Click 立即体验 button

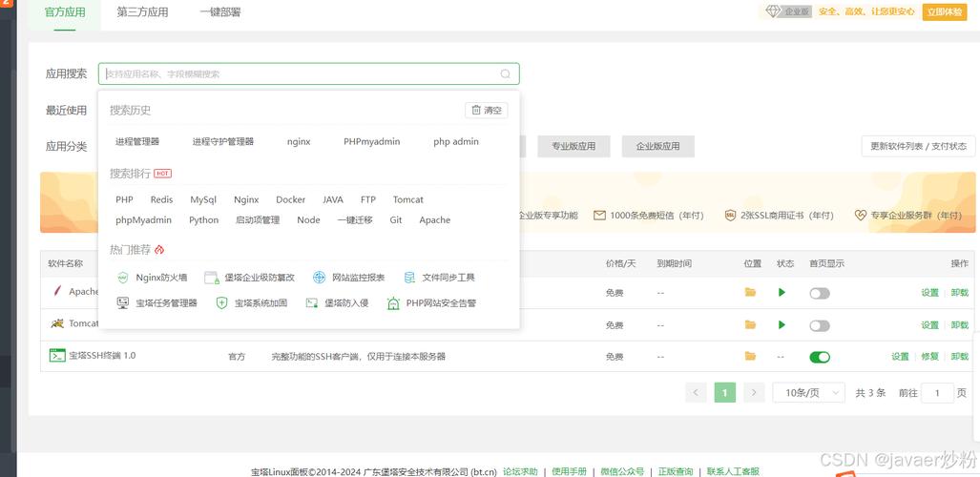click(x=945, y=11)
